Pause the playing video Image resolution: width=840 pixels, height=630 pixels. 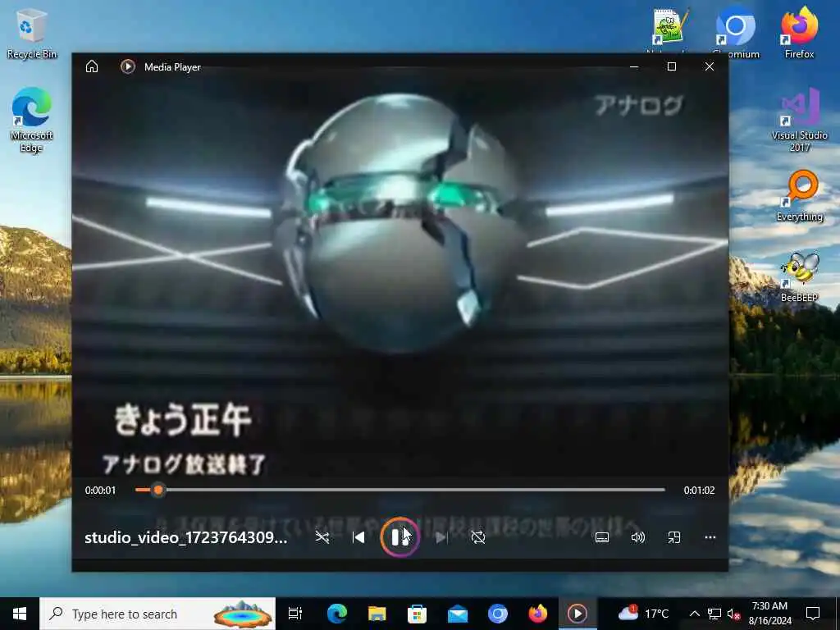(x=399, y=537)
